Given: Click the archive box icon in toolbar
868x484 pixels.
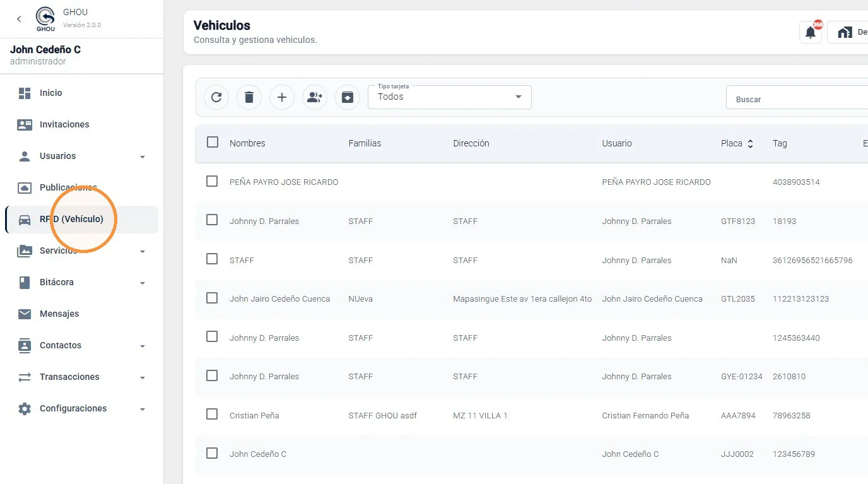Looking at the screenshot, I should click(348, 97).
